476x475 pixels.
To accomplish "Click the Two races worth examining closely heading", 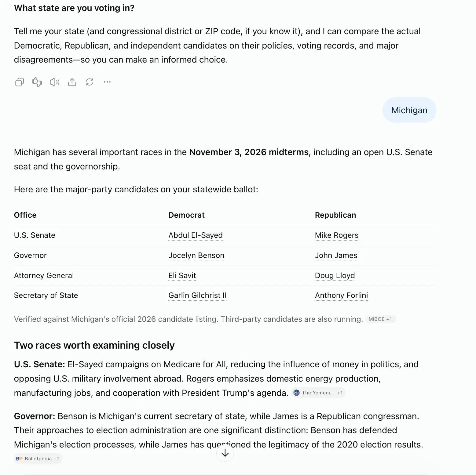I will (x=94, y=345).
